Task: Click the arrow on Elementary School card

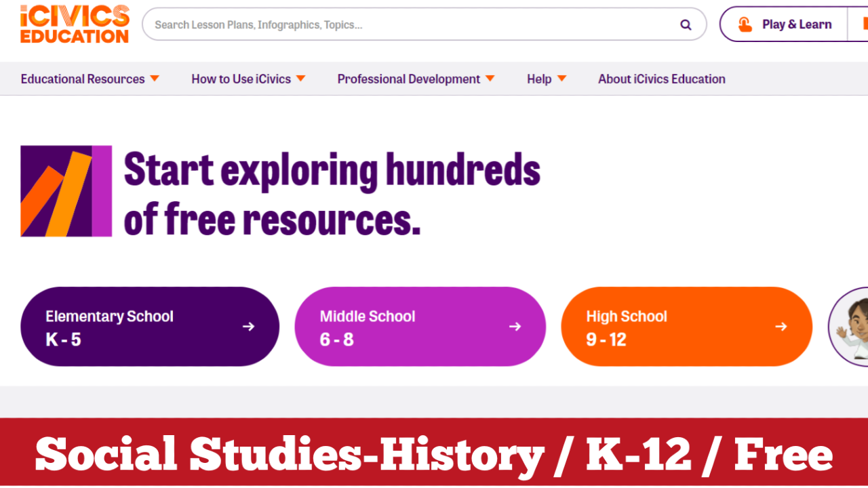Action: coord(248,327)
